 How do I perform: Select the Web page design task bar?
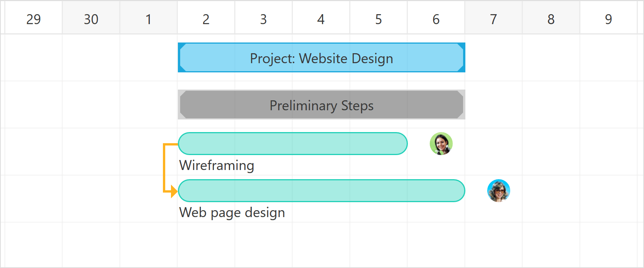(321, 190)
